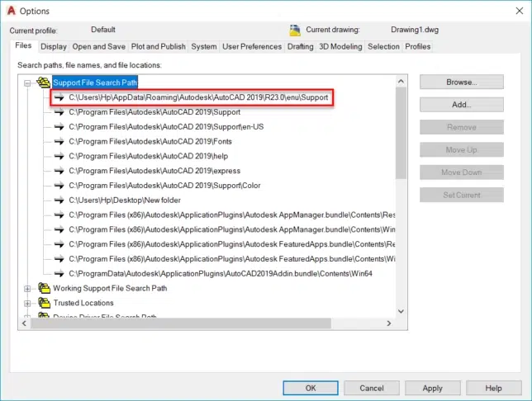
Task: Click arrow icon beside AutoCAD2019Addin.bundle path
Action: (59, 273)
